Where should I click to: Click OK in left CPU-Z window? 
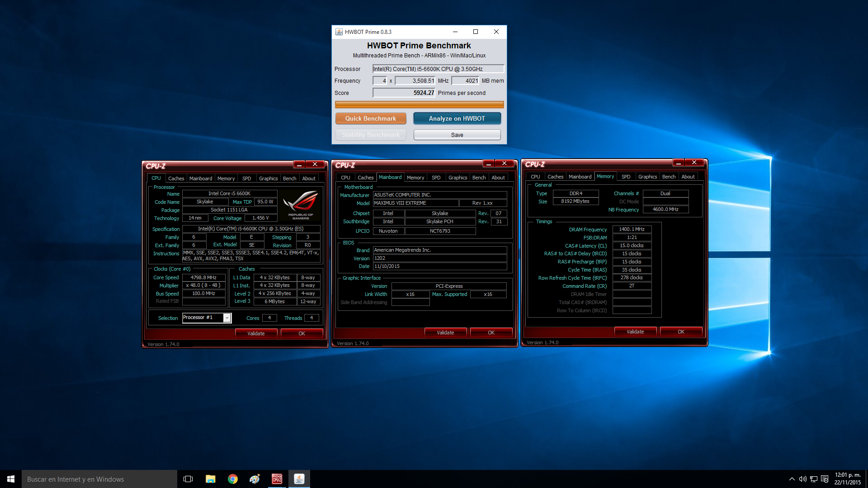[x=302, y=333]
